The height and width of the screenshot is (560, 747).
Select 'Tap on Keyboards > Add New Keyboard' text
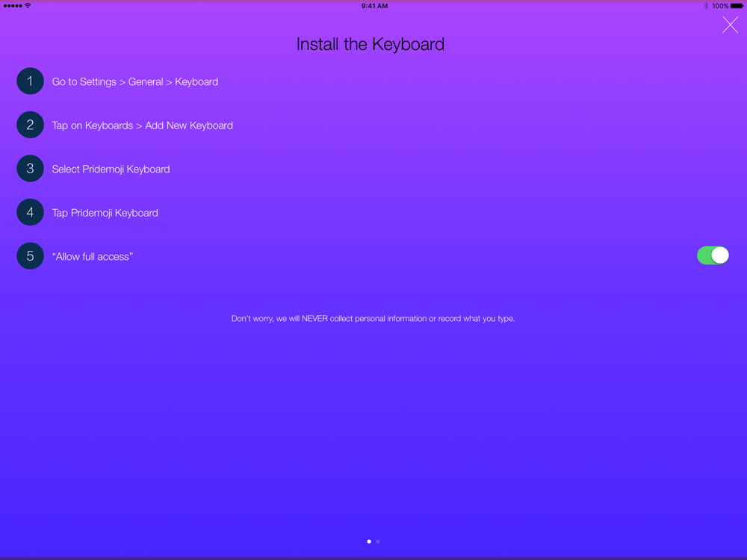tap(142, 125)
